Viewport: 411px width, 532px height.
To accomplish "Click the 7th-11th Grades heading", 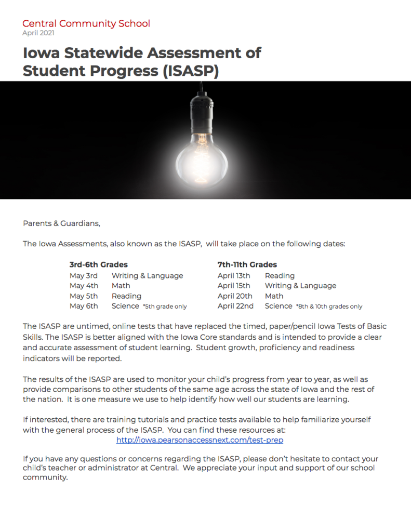I will (247, 264).
